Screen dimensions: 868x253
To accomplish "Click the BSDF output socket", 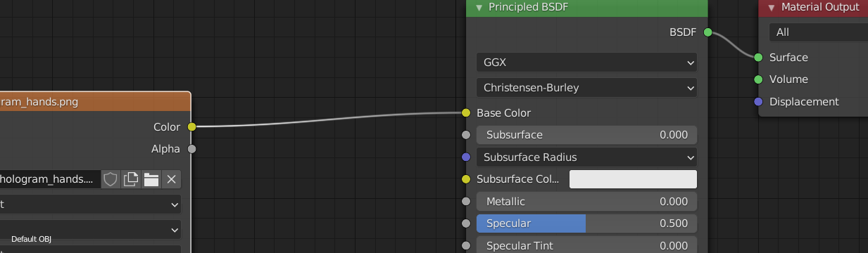I will 707,32.
